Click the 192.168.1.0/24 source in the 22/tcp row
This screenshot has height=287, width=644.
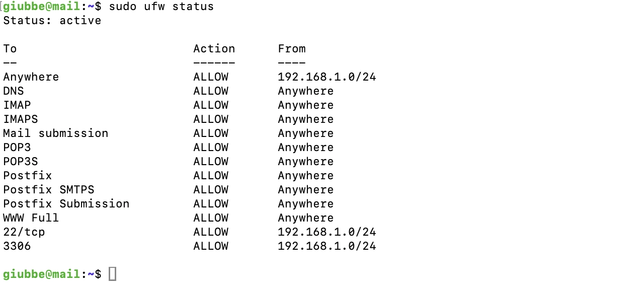[x=327, y=232]
